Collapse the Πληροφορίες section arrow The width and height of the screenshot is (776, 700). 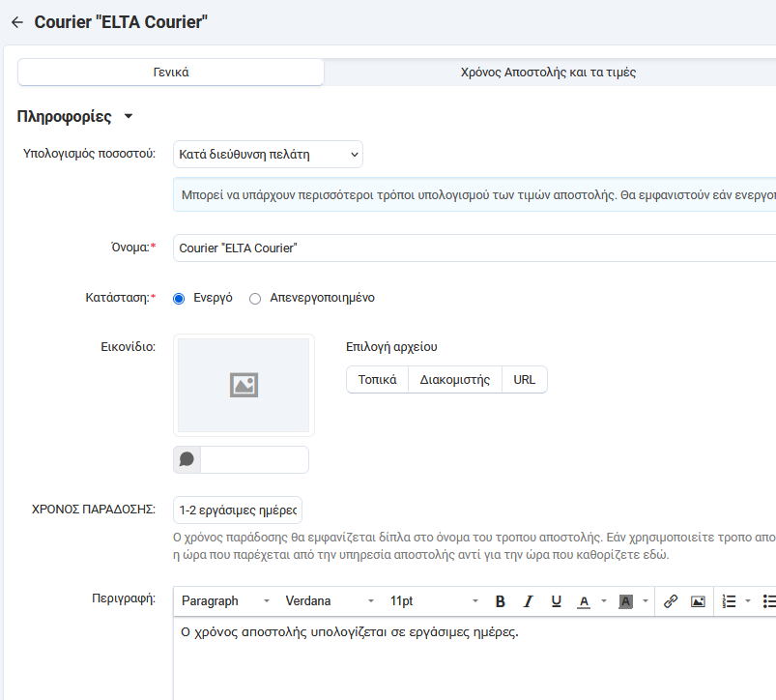tap(129, 116)
